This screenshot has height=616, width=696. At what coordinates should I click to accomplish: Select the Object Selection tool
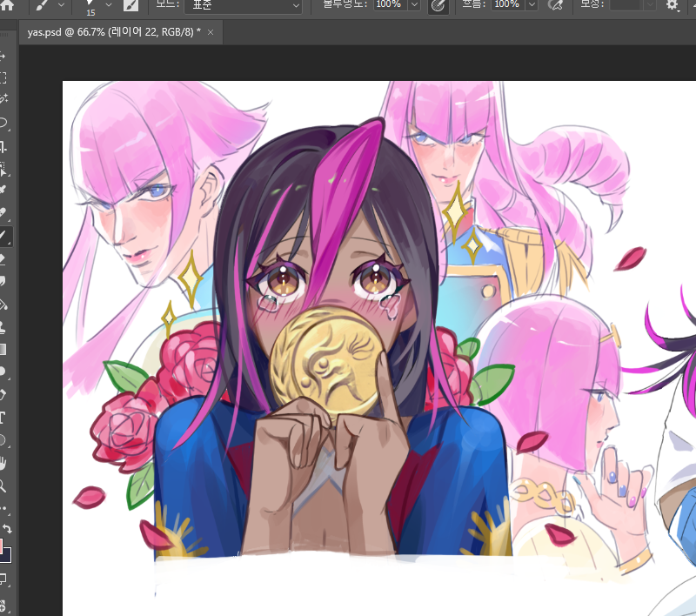(x=3, y=169)
